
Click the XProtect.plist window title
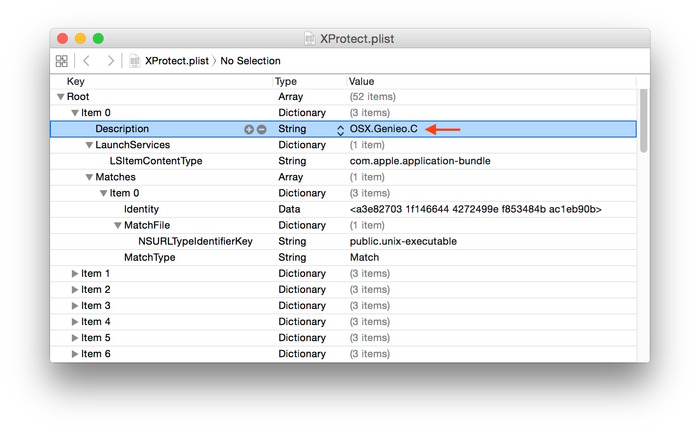pyautogui.click(x=357, y=39)
